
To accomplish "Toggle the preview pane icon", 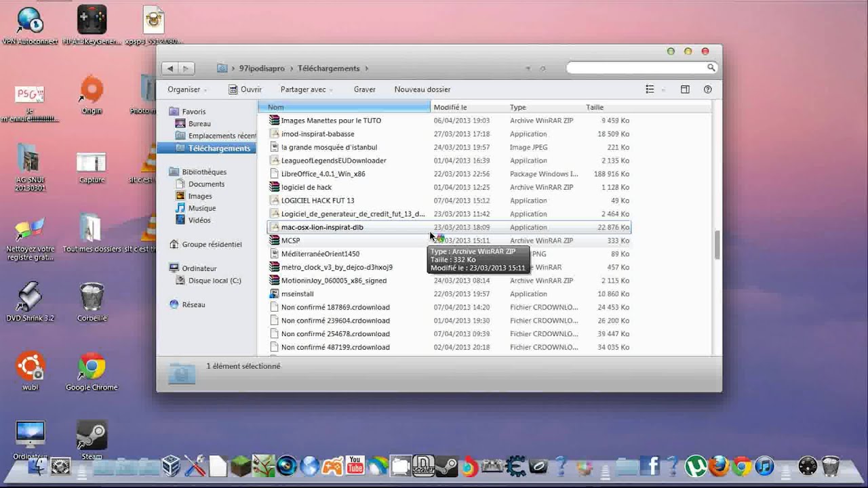I will click(x=685, y=89).
